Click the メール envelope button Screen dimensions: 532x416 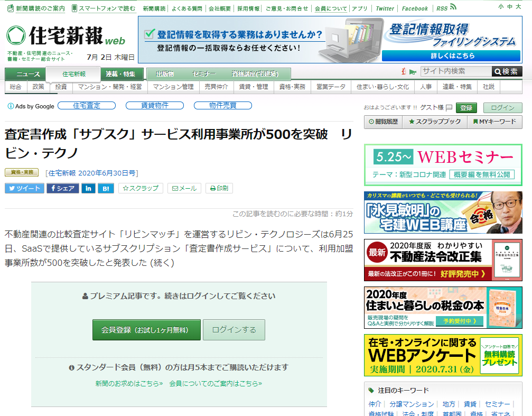[184, 188]
